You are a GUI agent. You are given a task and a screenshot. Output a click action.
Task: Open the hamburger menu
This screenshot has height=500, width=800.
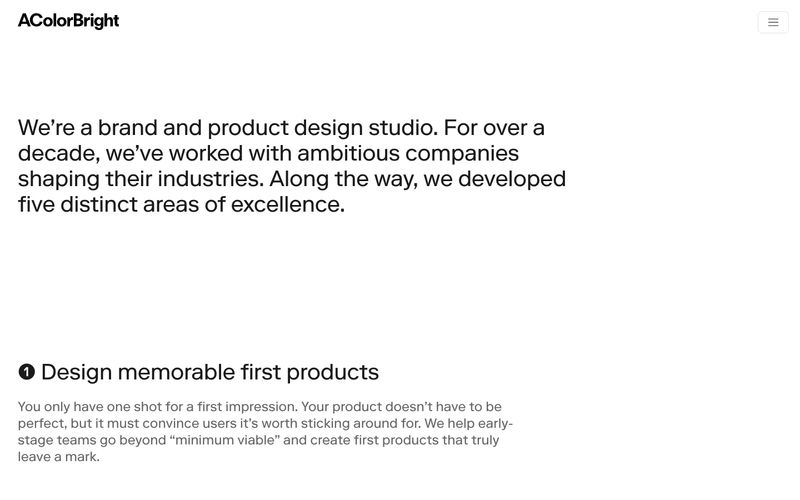click(773, 22)
